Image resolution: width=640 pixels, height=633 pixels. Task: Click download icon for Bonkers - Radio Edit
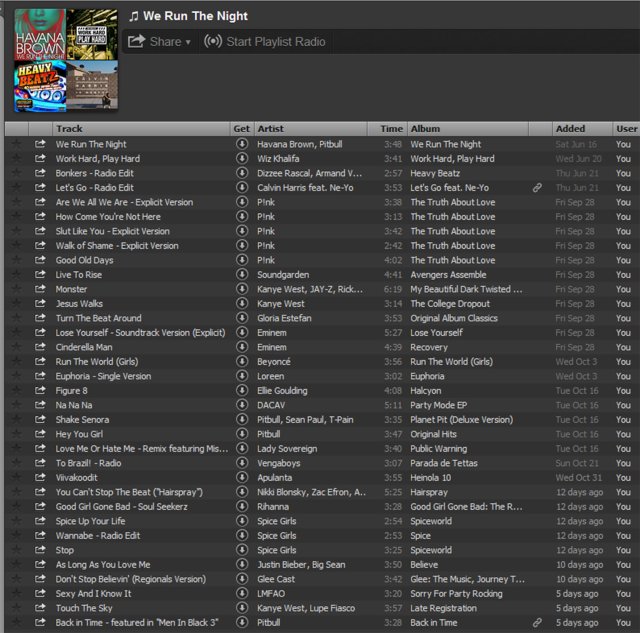point(241,173)
